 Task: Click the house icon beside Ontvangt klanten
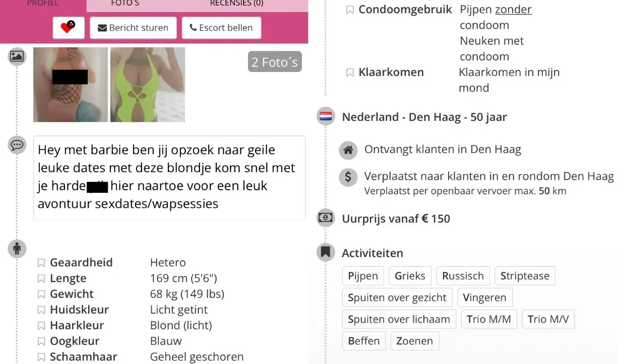coord(347,150)
